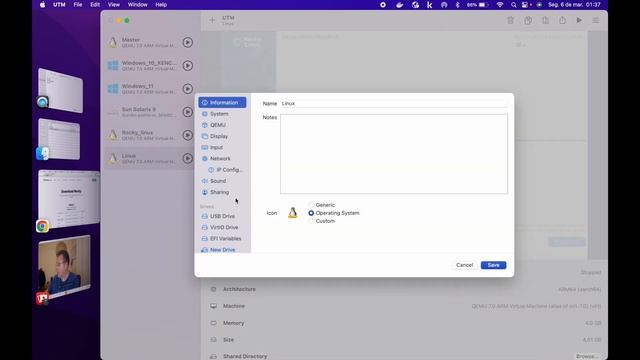Click the k icon in menu bar

point(429,5)
